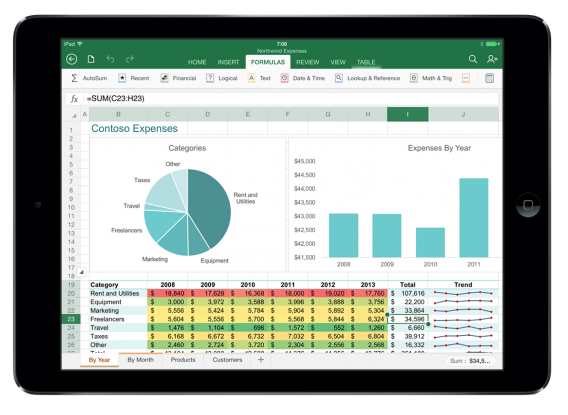Open Recent functions star icon
Image resolution: width=568 pixels, height=415 pixels.
(x=122, y=78)
